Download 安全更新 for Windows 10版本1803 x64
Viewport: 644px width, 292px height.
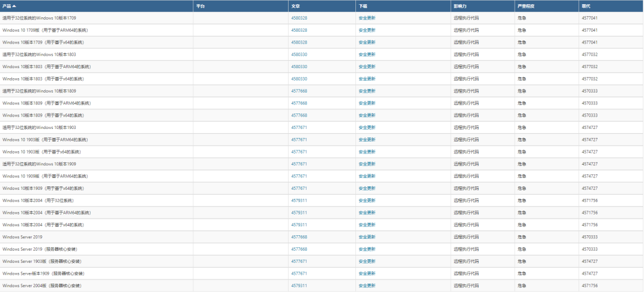367,79
